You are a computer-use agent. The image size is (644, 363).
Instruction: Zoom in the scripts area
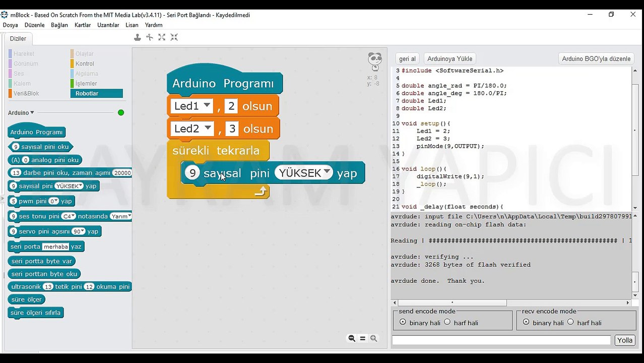click(x=374, y=338)
